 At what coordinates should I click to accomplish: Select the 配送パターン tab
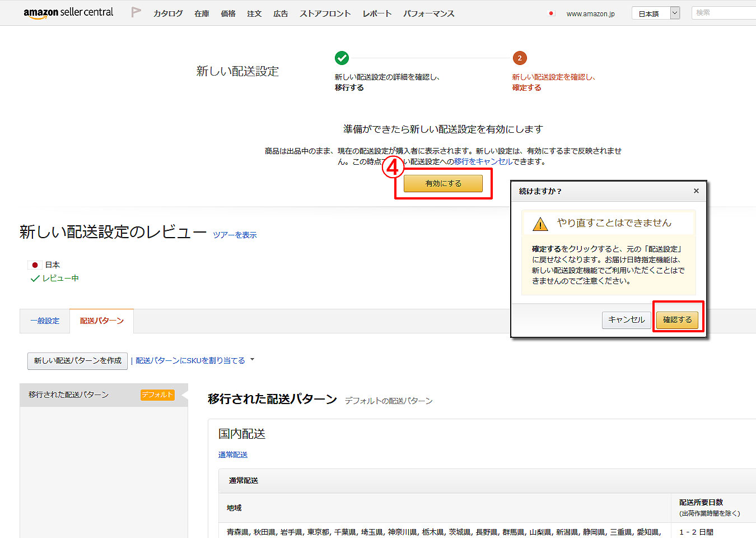101,321
